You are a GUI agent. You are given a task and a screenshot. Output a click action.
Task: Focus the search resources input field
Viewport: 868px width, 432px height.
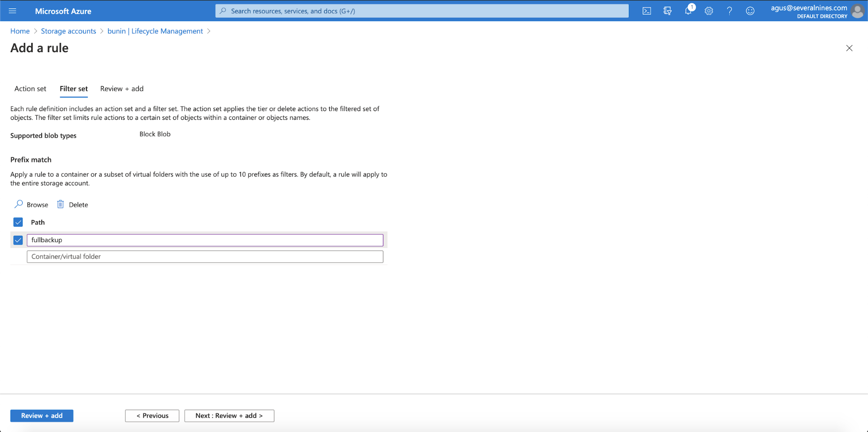point(422,11)
